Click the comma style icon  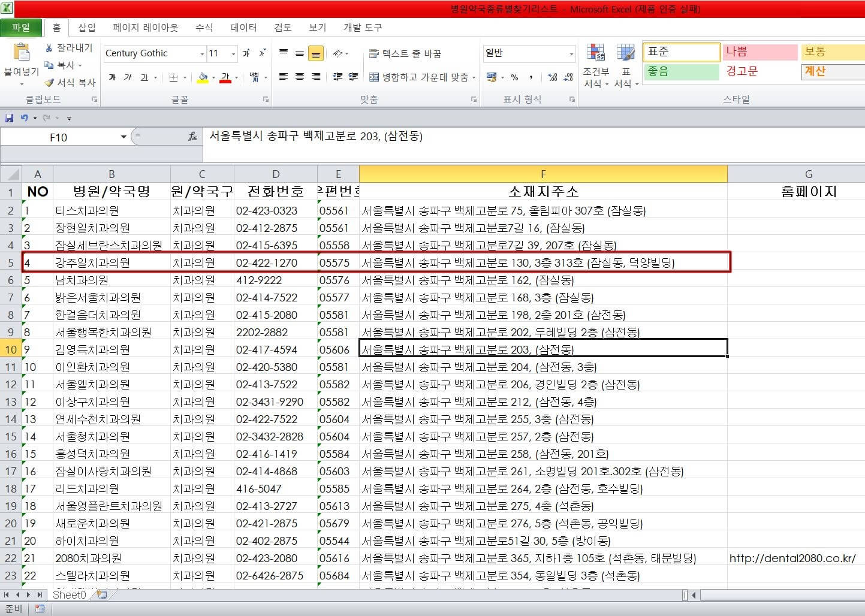tap(530, 77)
